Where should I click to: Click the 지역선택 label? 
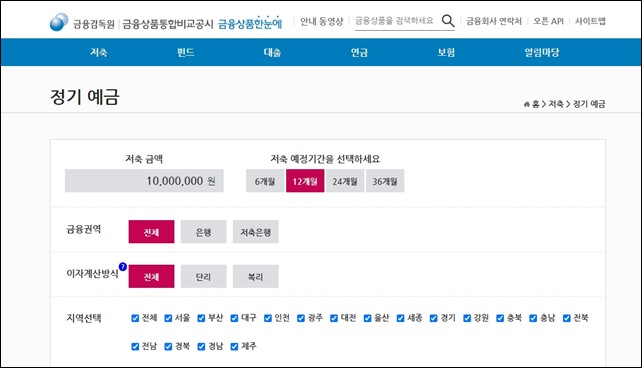point(84,318)
